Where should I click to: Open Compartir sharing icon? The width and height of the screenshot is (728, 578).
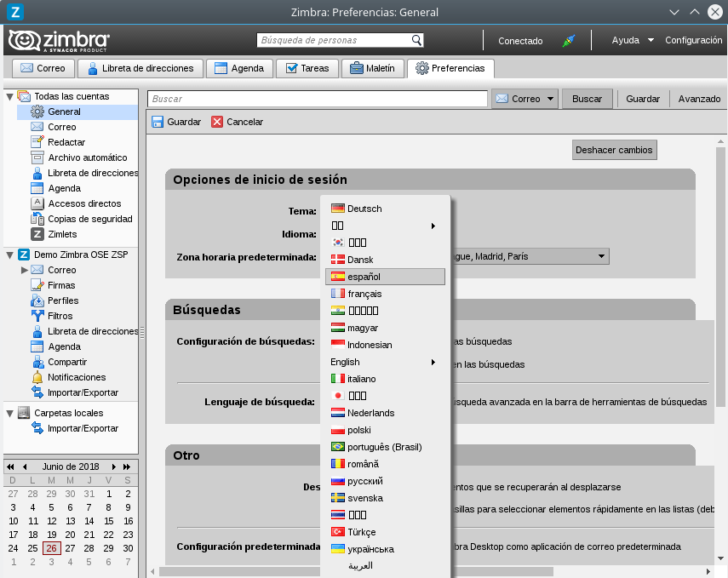coord(37,362)
